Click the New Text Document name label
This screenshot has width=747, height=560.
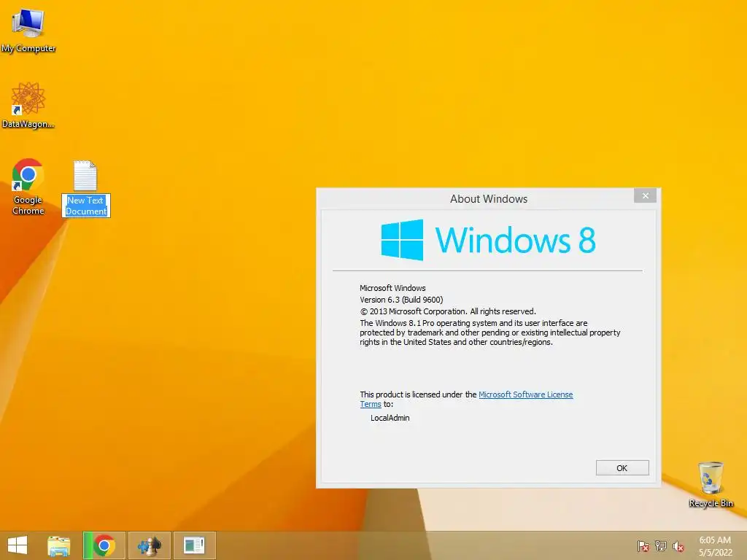(86, 206)
